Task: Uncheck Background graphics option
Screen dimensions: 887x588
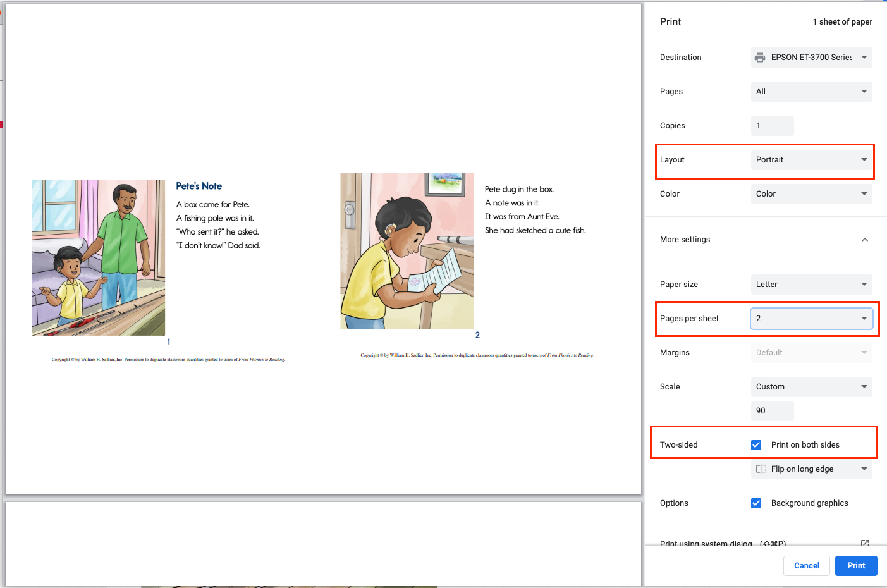Action: click(x=756, y=503)
